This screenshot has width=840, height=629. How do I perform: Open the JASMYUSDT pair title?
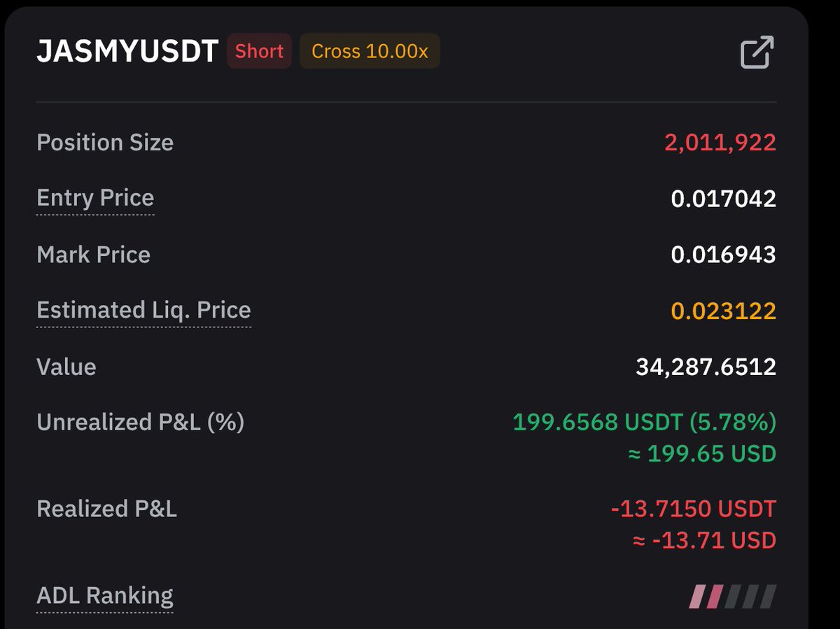point(127,52)
